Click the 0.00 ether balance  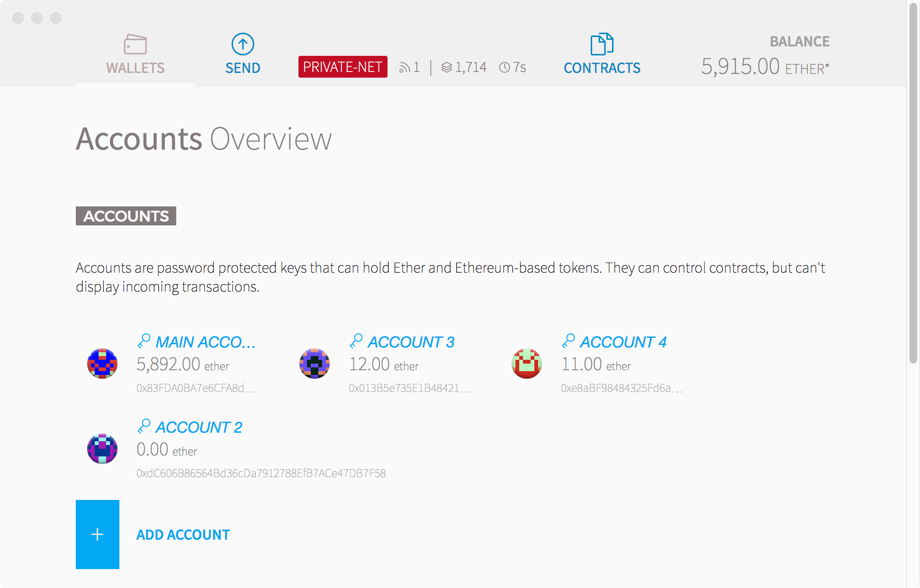click(167, 450)
